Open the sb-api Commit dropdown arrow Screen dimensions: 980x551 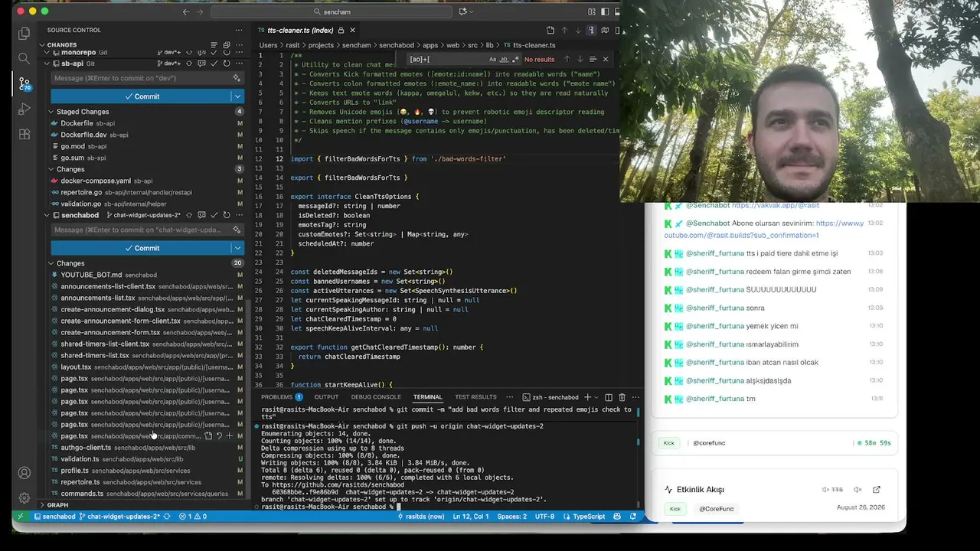click(x=238, y=96)
